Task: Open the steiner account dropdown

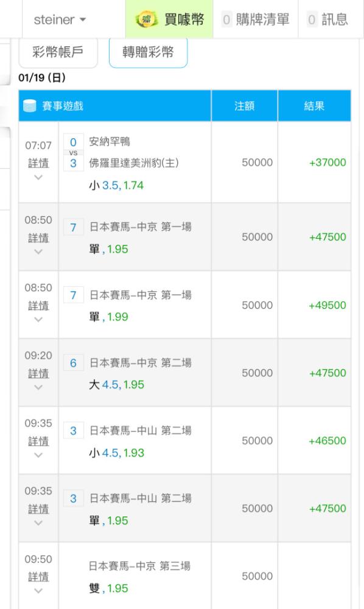Action: pos(60,19)
